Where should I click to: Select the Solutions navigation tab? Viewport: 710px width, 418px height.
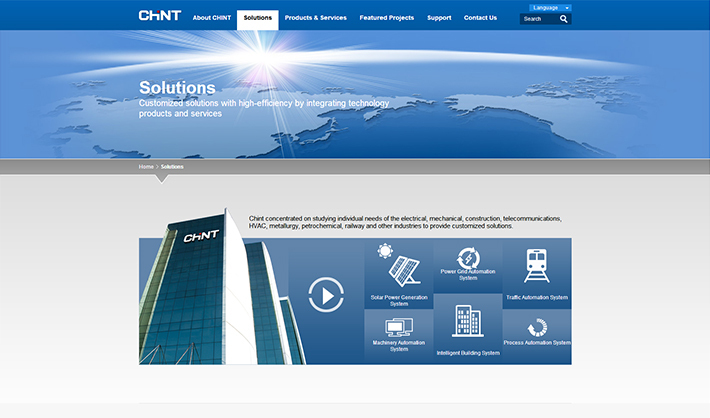coord(257,18)
